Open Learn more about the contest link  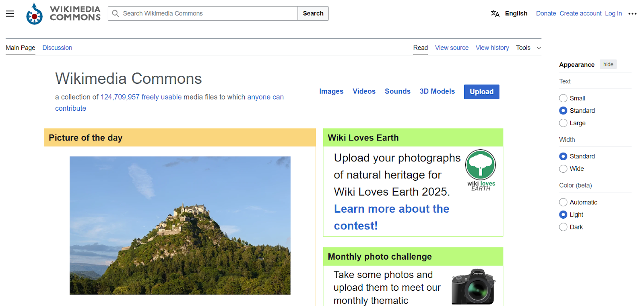coord(391,217)
